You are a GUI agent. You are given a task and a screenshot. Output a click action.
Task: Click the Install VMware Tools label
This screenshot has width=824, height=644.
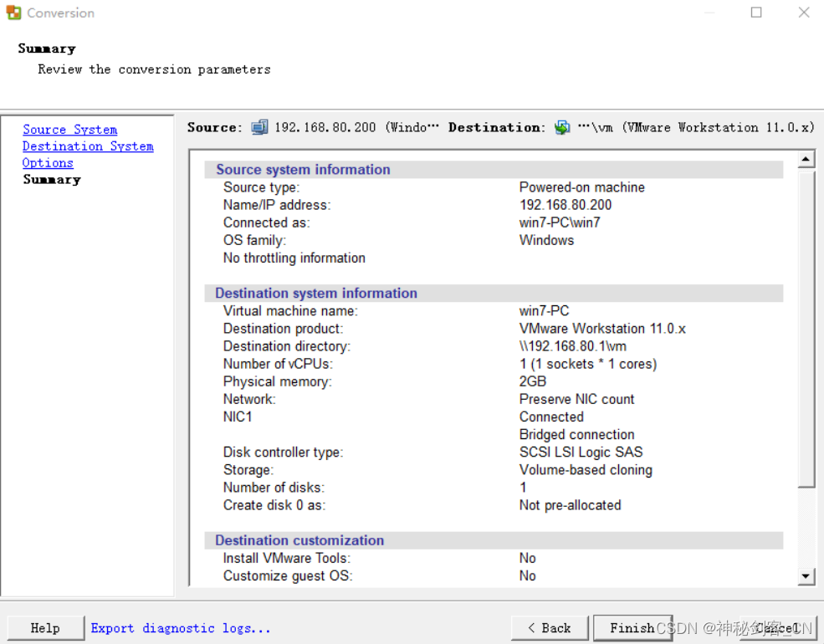click(x=287, y=559)
